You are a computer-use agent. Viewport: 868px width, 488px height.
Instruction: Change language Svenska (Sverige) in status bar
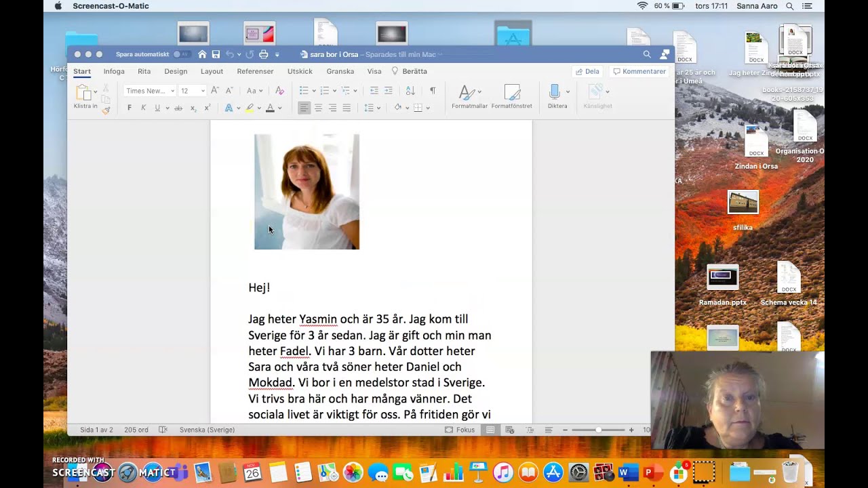(207, 430)
